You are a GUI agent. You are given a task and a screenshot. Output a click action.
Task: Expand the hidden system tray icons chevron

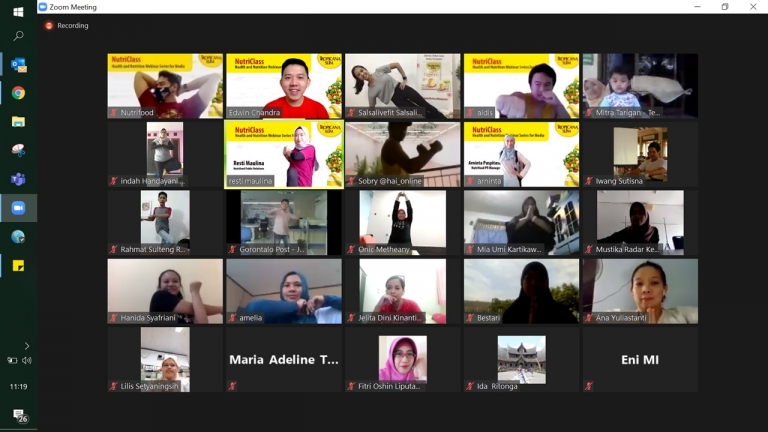(x=26, y=345)
